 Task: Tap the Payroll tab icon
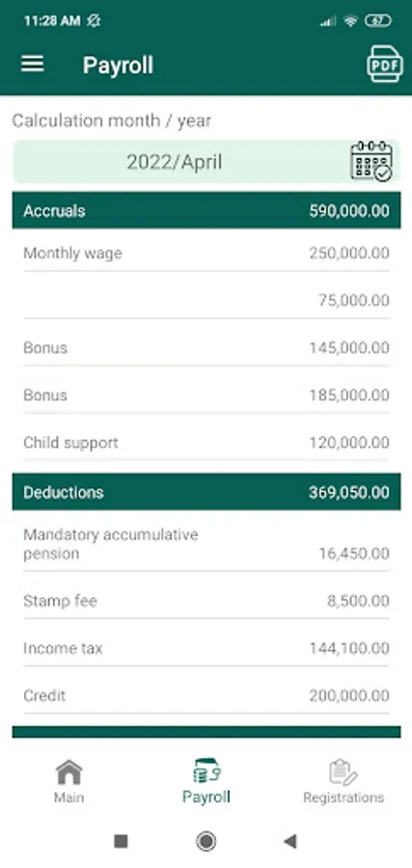206,772
